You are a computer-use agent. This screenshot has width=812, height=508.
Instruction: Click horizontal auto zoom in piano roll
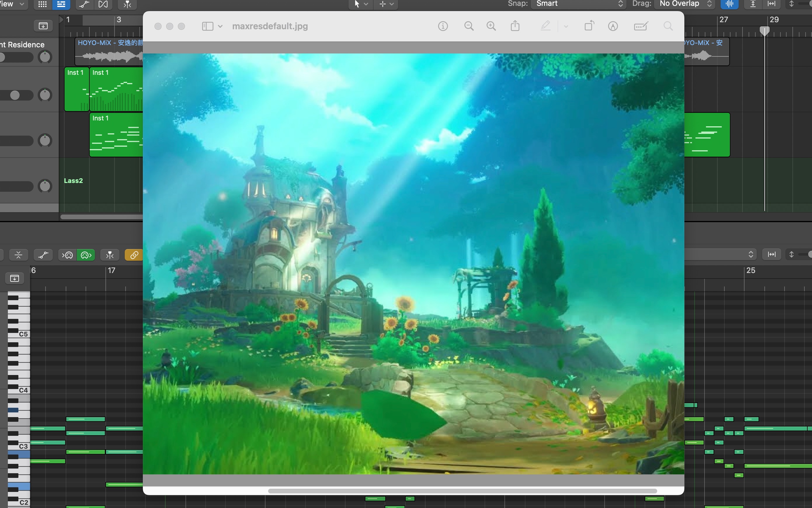(x=772, y=254)
